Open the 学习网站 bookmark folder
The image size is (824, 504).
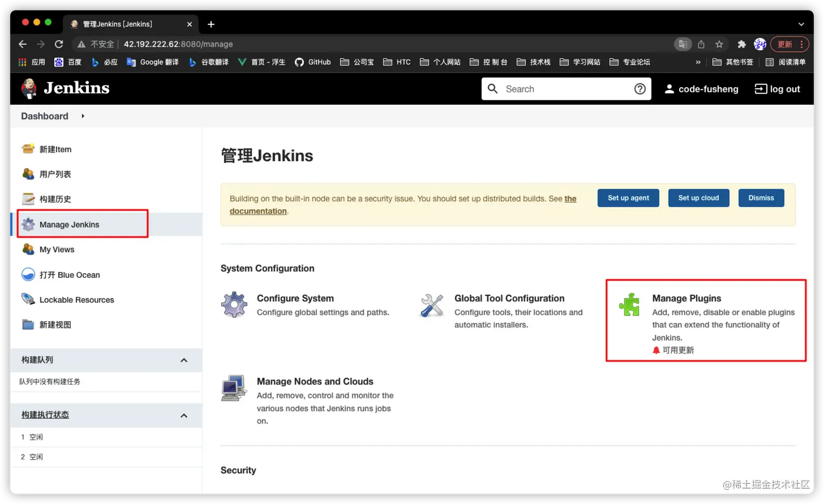pyautogui.click(x=580, y=62)
